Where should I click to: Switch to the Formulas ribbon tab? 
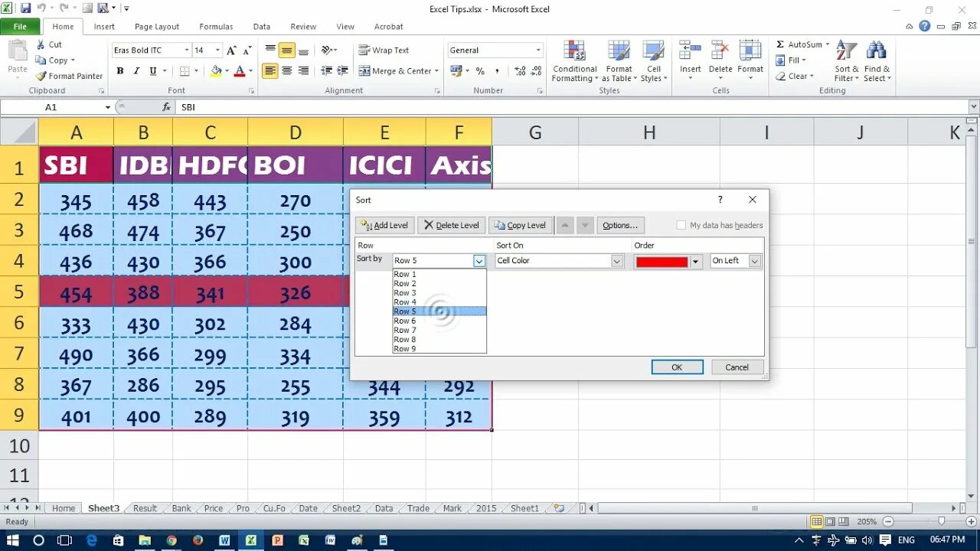click(x=216, y=26)
